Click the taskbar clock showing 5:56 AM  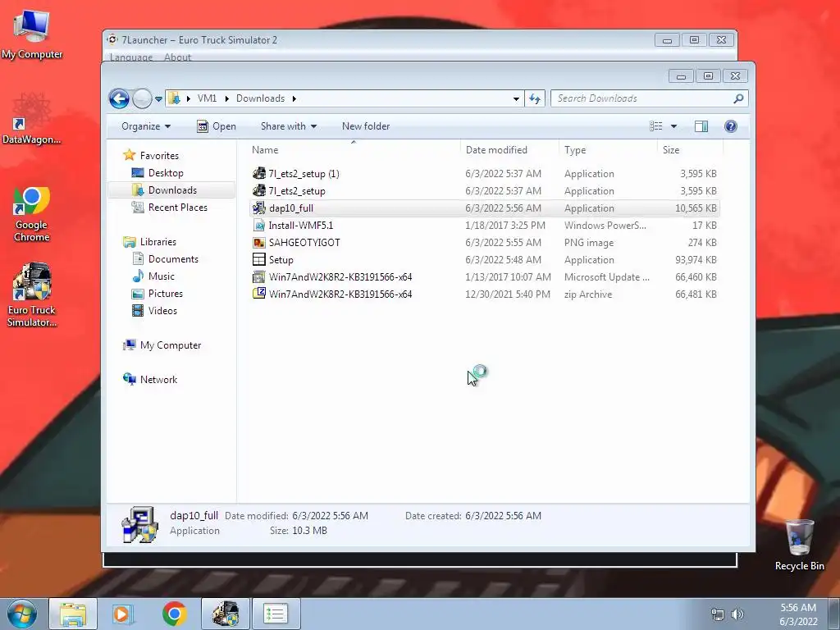[x=798, y=614]
